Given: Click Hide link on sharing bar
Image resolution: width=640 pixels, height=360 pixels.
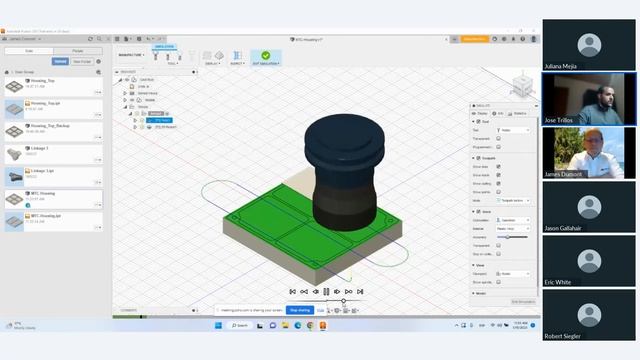Looking at the screenshot, I should point(321,310).
